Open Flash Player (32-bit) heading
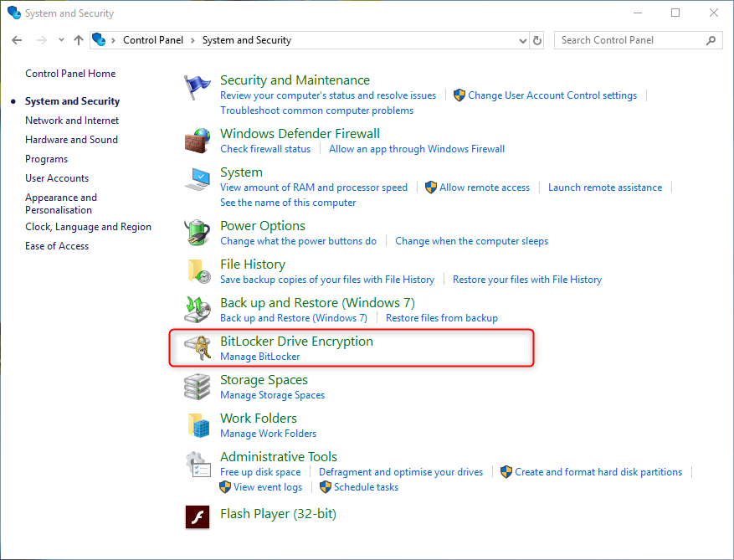The image size is (734, 560). [278, 514]
